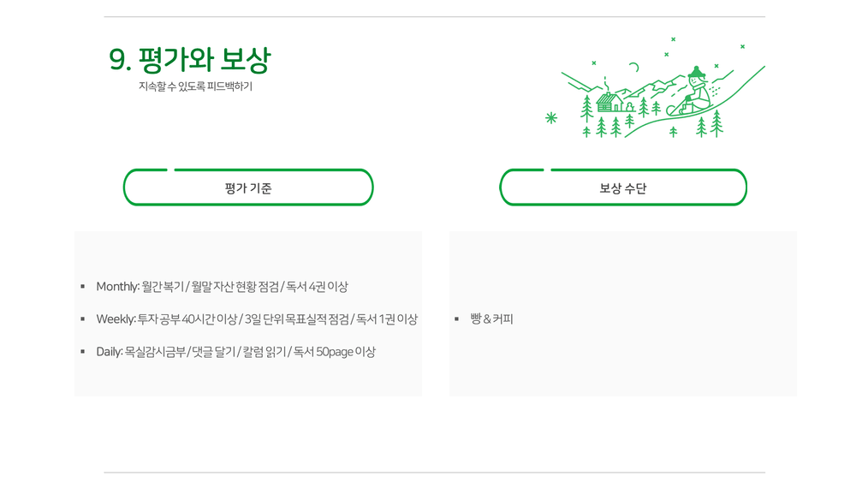
Task: Click the top horizontal divider line
Action: pyautogui.click(x=435, y=16)
